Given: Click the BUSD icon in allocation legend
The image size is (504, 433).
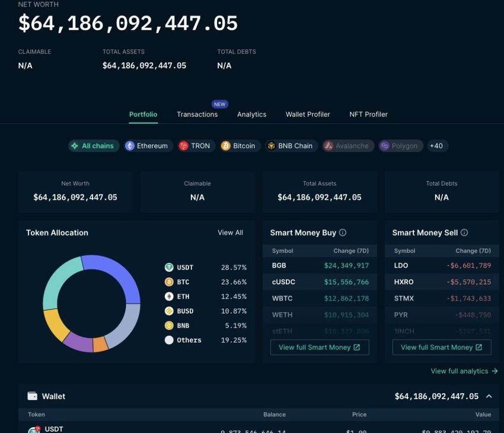Looking at the screenshot, I should pos(169,311).
